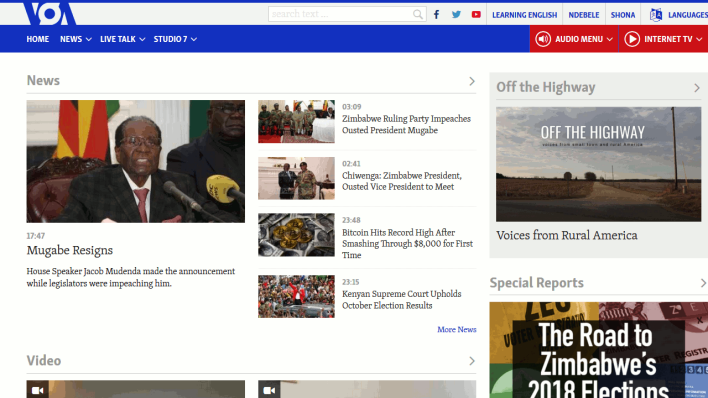Click the Kenyan crowd thumbnail
The height and width of the screenshot is (398, 708).
[x=296, y=296]
